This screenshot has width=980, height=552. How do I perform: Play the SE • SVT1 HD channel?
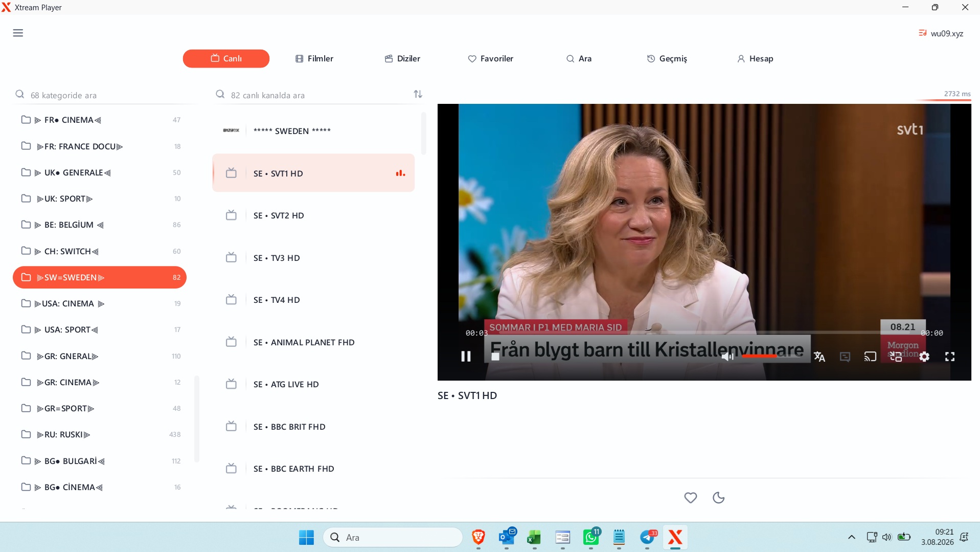coord(313,173)
